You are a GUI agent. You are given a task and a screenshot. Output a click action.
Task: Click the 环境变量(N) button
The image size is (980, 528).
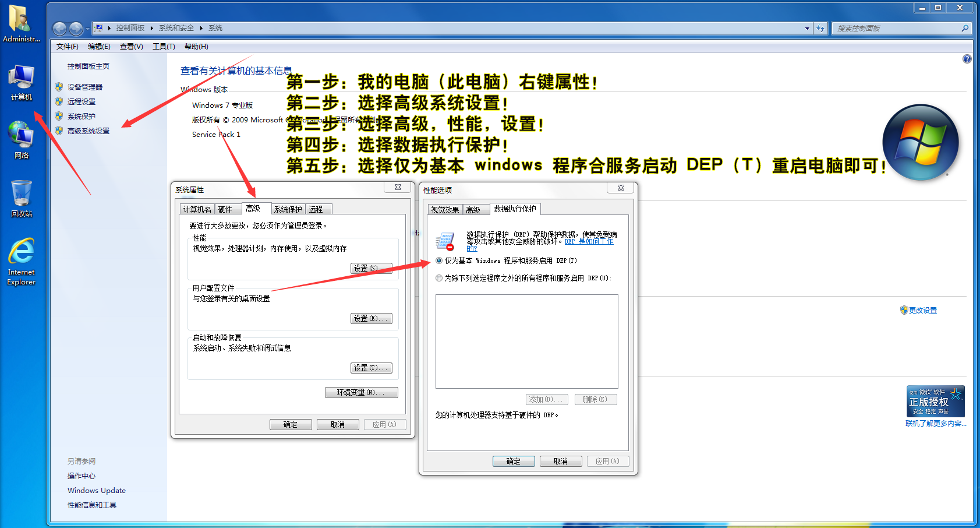pyautogui.click(x=361, y=392)
